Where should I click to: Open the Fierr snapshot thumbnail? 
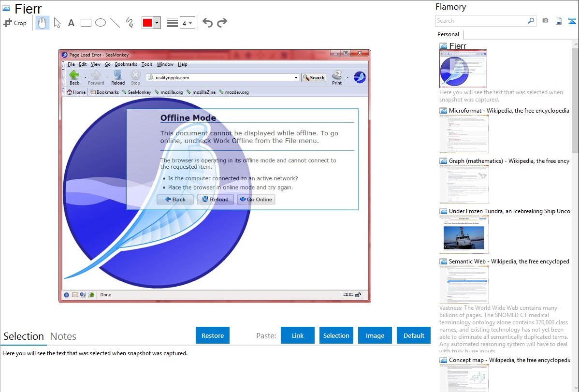pos(463,69)
